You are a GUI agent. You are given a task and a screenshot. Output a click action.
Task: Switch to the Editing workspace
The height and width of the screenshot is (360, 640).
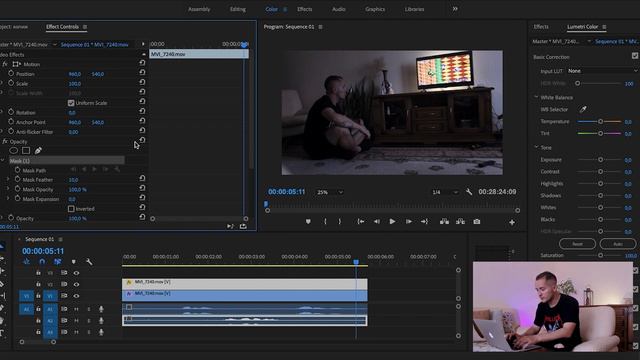click(x=238, y=9)
